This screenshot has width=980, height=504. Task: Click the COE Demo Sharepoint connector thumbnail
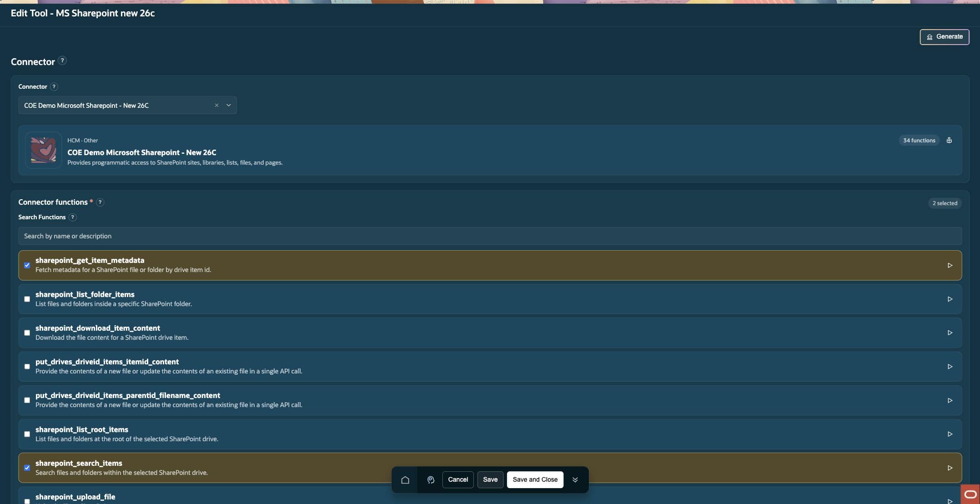tap(43, 150)
